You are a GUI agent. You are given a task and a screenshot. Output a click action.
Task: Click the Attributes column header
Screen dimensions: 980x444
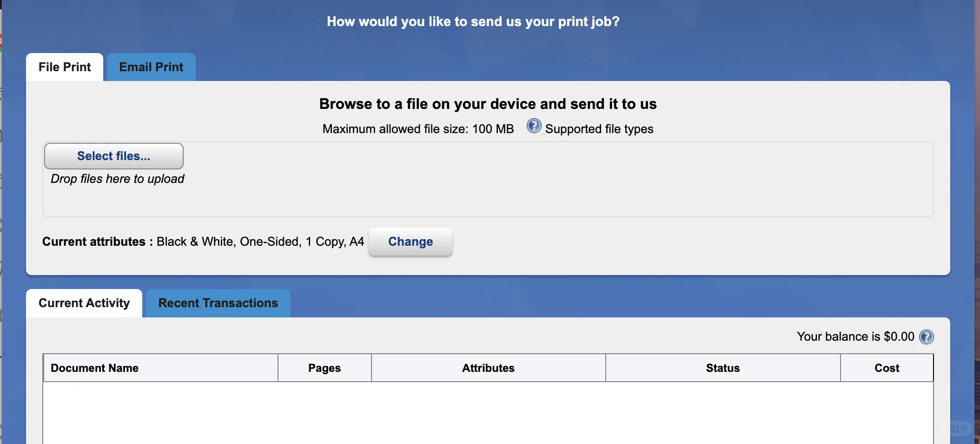click(x=488, y=368)
